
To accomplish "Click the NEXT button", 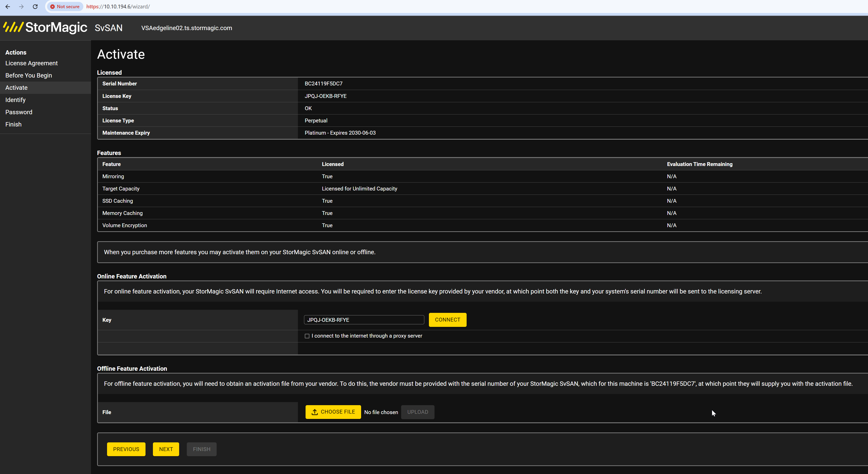I will (x=166, y=449).
